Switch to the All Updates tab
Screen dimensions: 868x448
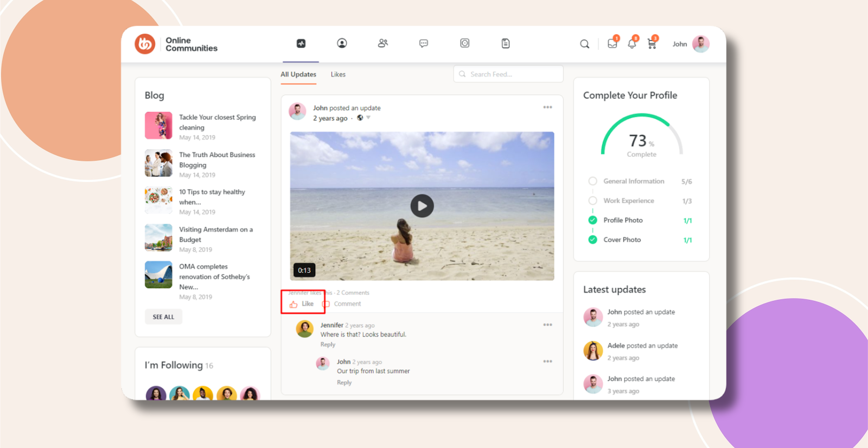[298, 74]
